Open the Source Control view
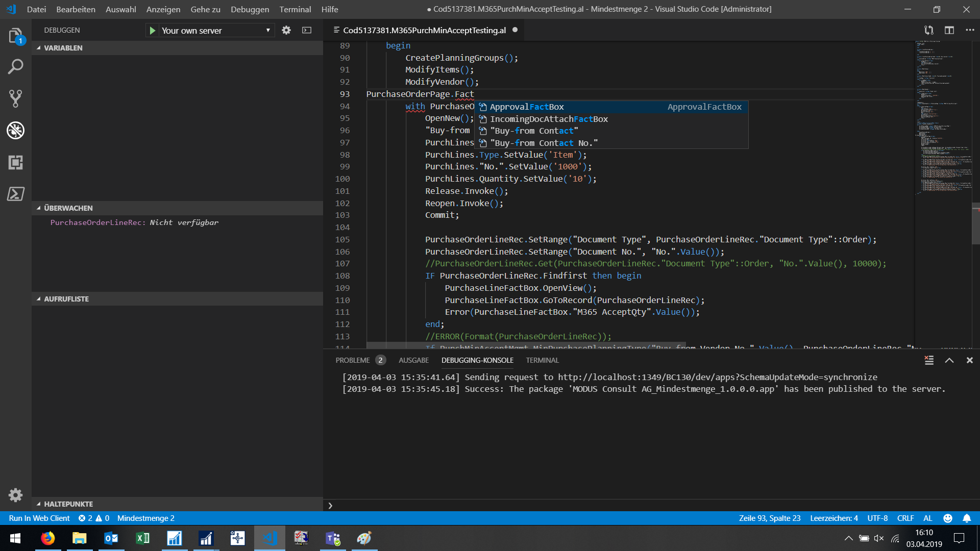Image resolution: width=980 pixels, height=551 pixels. click(15, 98)
